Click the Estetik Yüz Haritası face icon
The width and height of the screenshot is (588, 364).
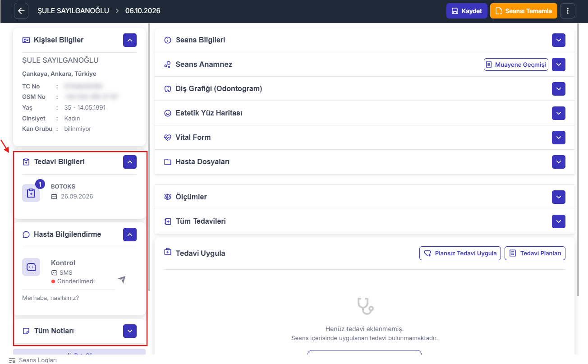coord(168,113)
